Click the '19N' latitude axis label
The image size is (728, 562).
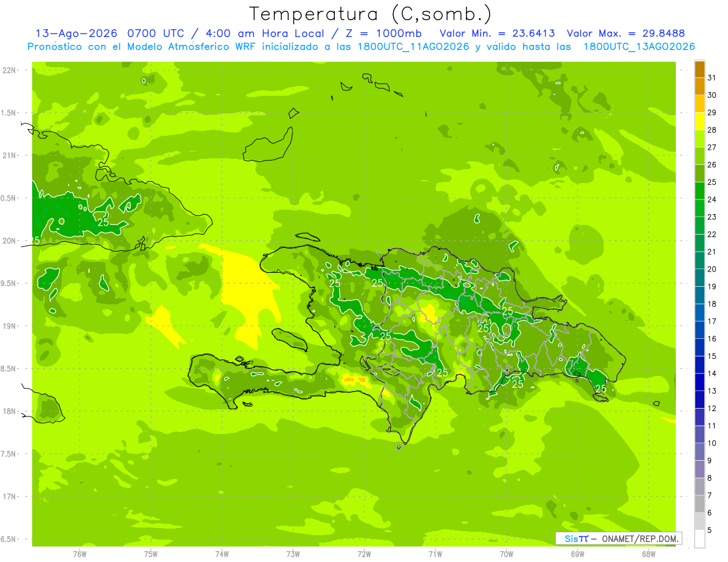click(8, 326)
